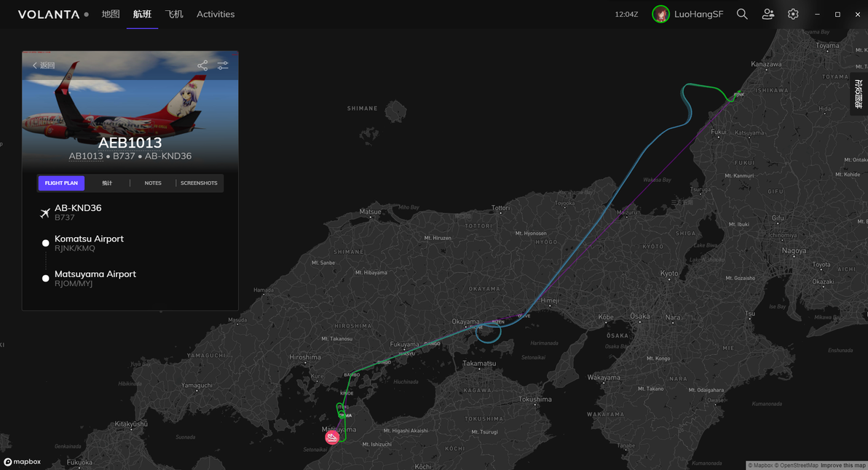This screenshot has width=868, height=470.
Task: Click the AB-KND36 aircraft entry
Action: pyautogui.click(x=78, y=212)
